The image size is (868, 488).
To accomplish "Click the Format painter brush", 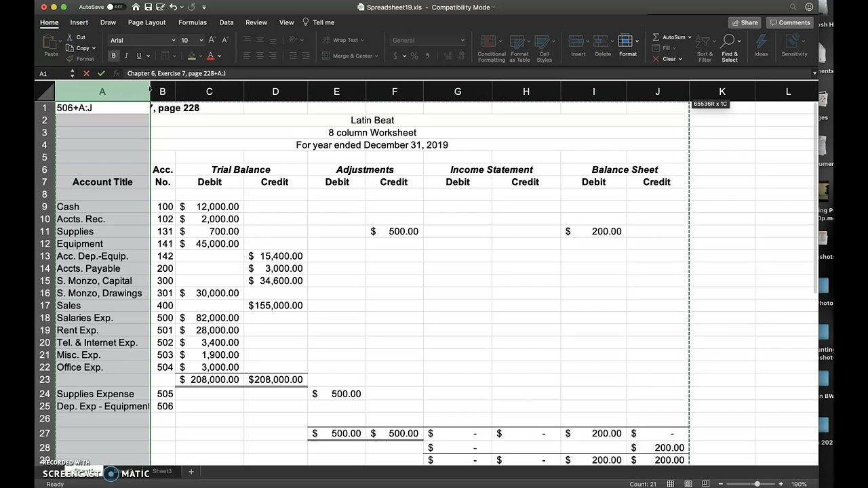I will (81, 59).
